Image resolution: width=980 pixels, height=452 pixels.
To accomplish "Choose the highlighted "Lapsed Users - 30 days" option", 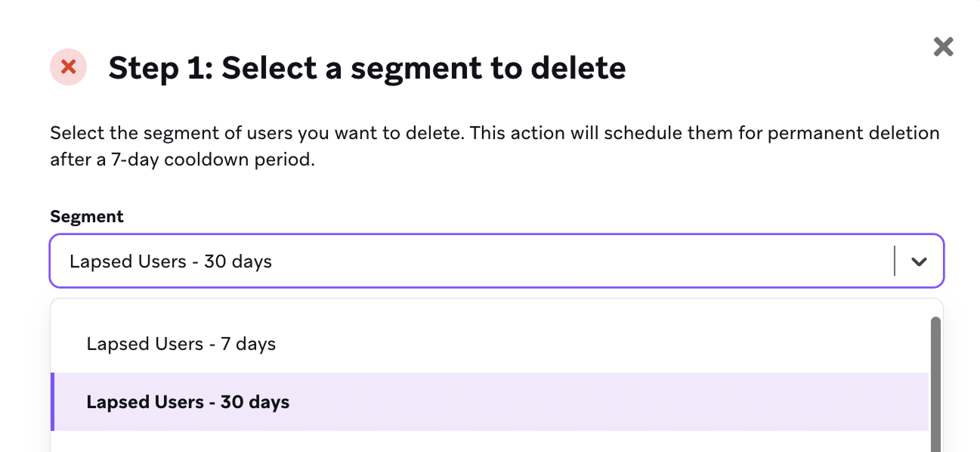I will (x=188, y=402).
